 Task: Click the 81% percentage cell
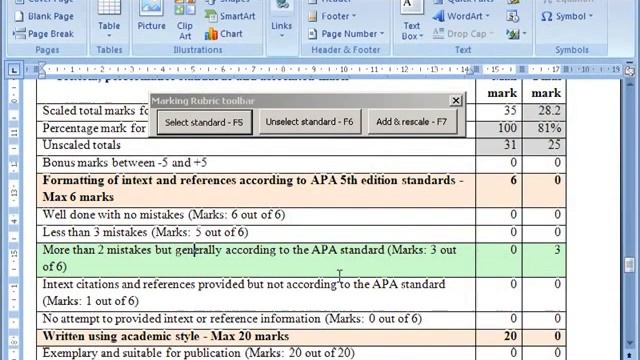pos(544,128)
